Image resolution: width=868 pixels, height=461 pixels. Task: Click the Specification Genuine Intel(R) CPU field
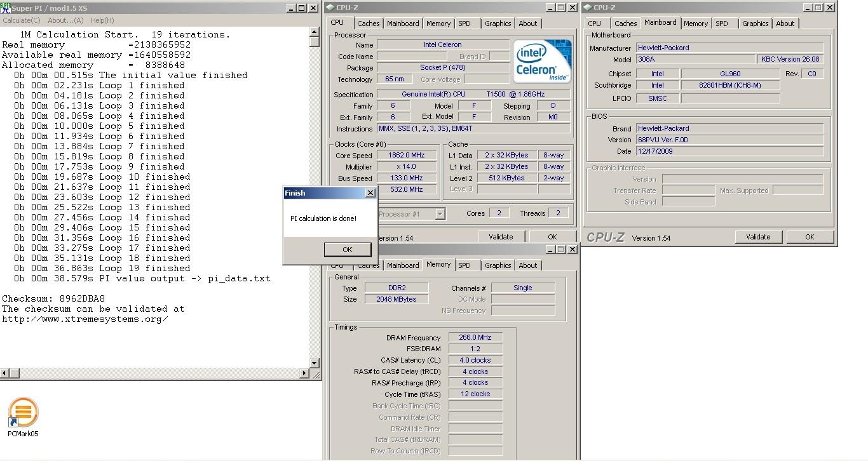click(x=473, y=94)
